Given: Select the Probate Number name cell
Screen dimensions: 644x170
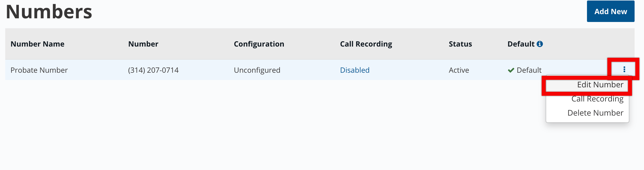Looking at the screenshot, I should [x=39, y=70].
